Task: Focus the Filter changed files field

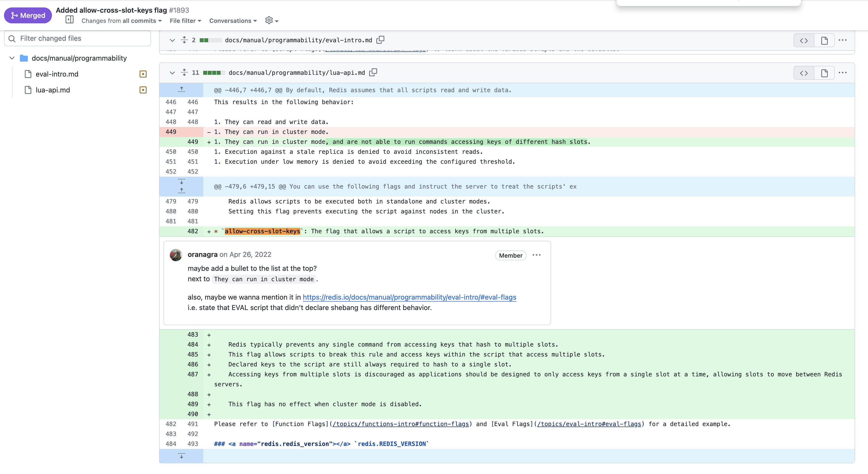Action: 78,39
